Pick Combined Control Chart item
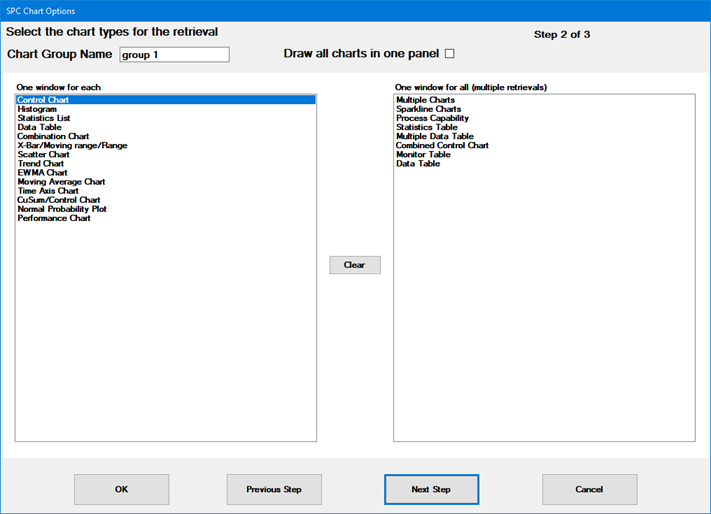 [x=442, y=146]
